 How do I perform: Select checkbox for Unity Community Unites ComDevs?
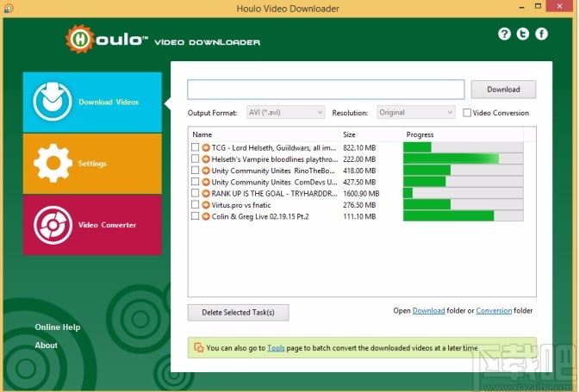pos(195,182)
